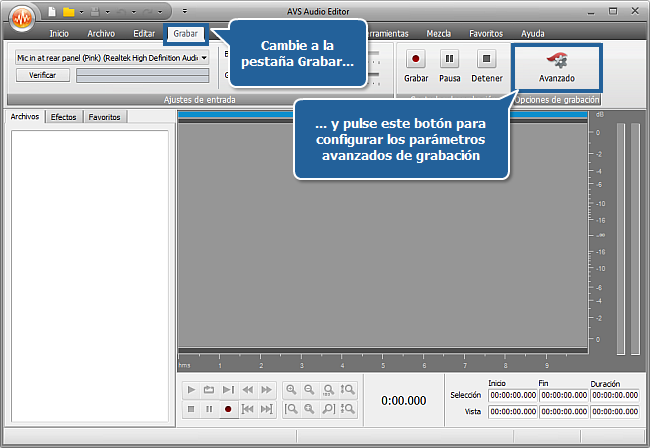Undo with the quick access undo icon

(121, 12)
